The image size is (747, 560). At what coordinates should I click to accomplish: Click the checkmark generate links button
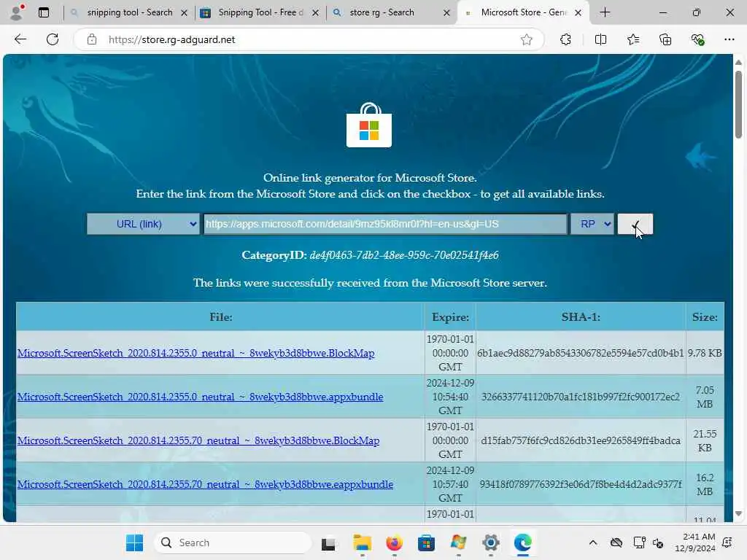(x=635, y=224)
